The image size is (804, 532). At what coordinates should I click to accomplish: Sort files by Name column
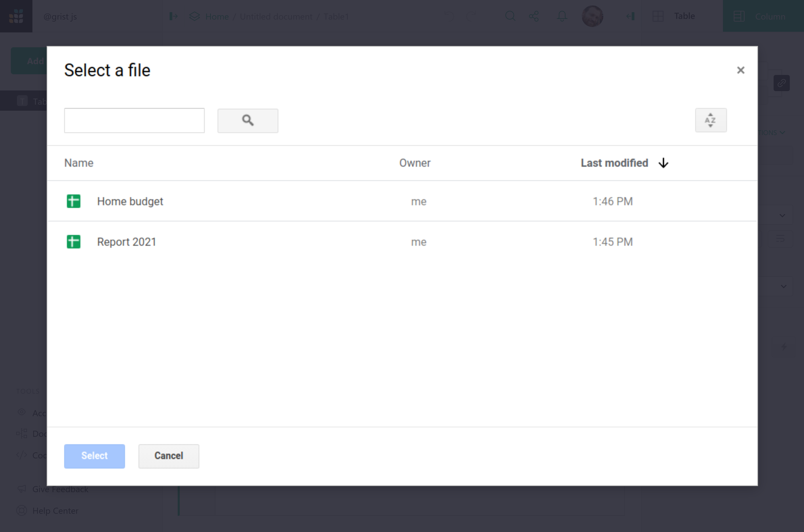coord(79,163)
